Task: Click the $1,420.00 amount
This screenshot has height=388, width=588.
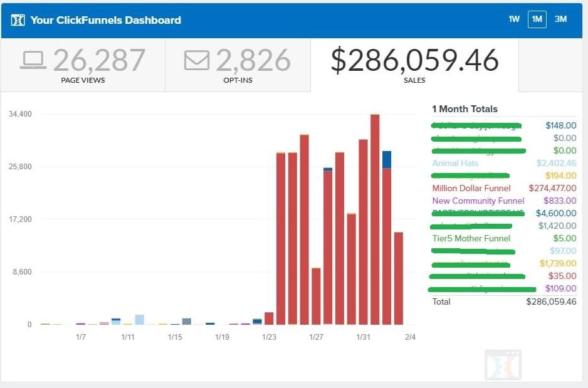Action: click(557, 226)
